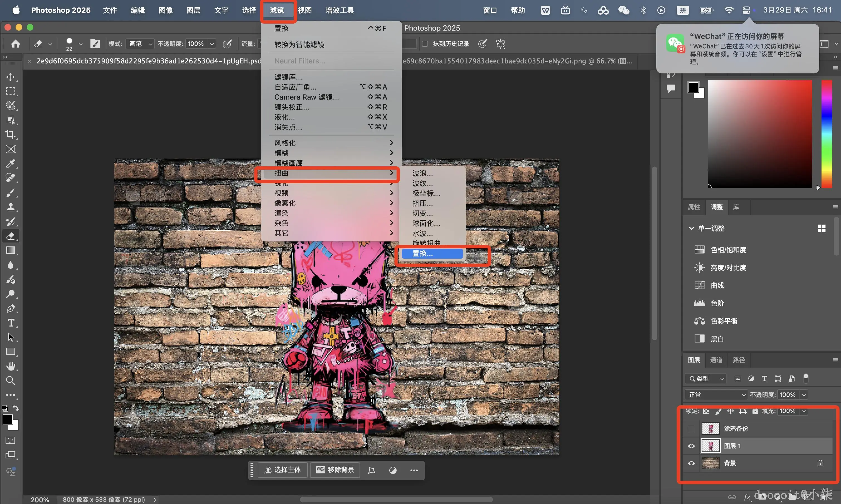
Task: Enable the 抹到历史记录 checkbox
Action: click(x=425, y=44)
